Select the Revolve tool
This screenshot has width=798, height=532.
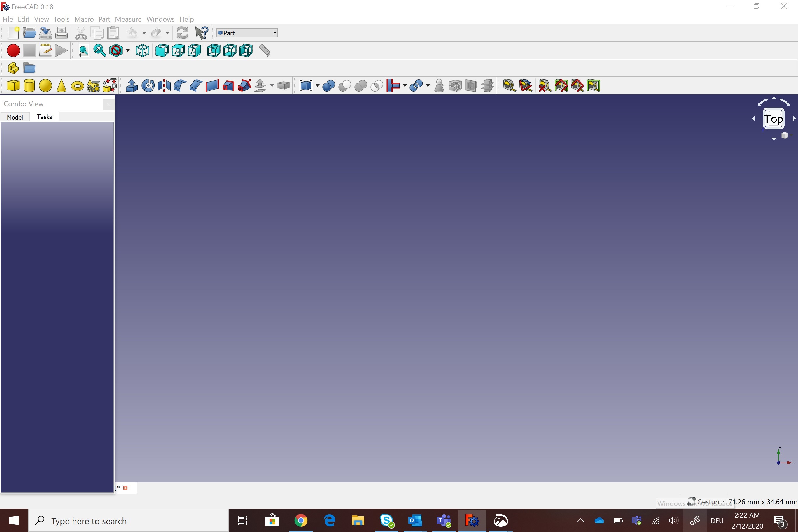pos(148,85)
